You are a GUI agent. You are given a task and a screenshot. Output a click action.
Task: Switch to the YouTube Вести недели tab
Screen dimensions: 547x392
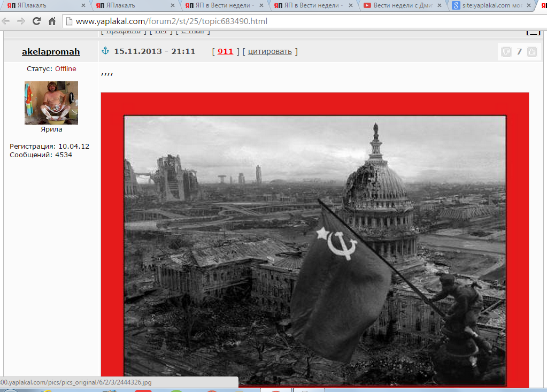pos(403,5)
